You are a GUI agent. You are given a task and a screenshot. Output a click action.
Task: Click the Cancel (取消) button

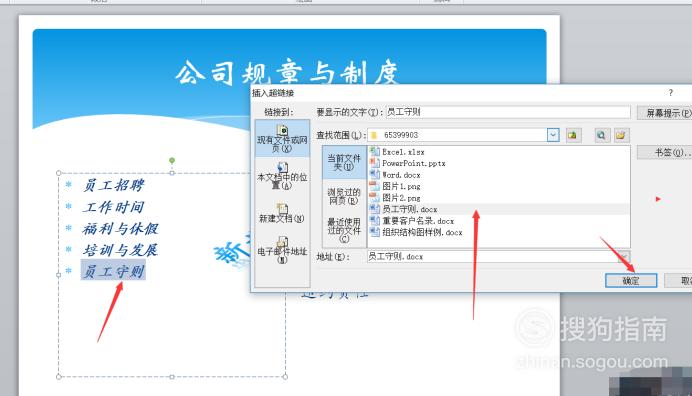(679, 281)
